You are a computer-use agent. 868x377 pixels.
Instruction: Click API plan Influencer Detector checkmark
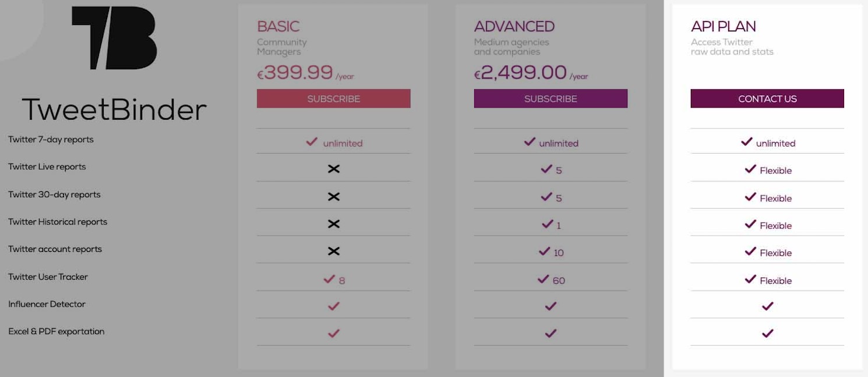coord(767,306)
